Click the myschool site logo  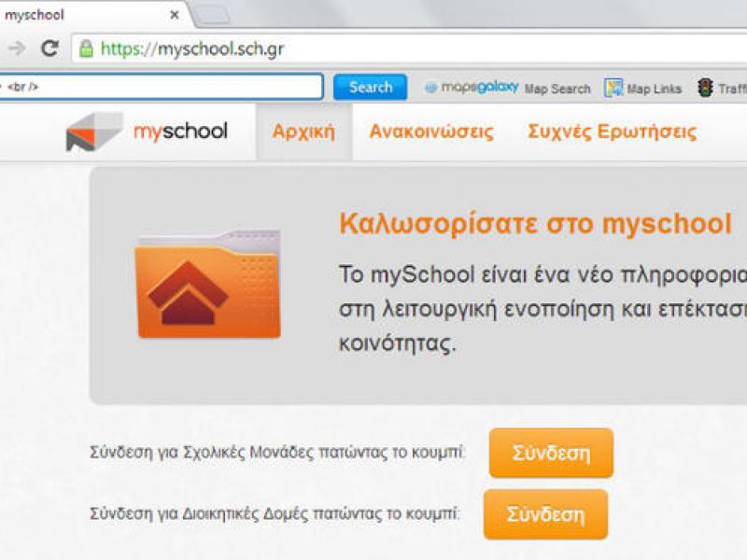pyautogui.click(x=147, y=132)
